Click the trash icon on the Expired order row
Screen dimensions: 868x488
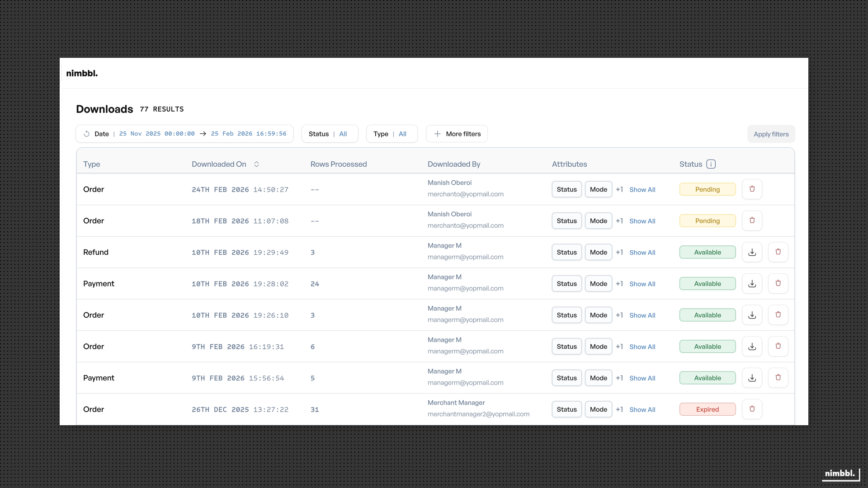(752, 409)
